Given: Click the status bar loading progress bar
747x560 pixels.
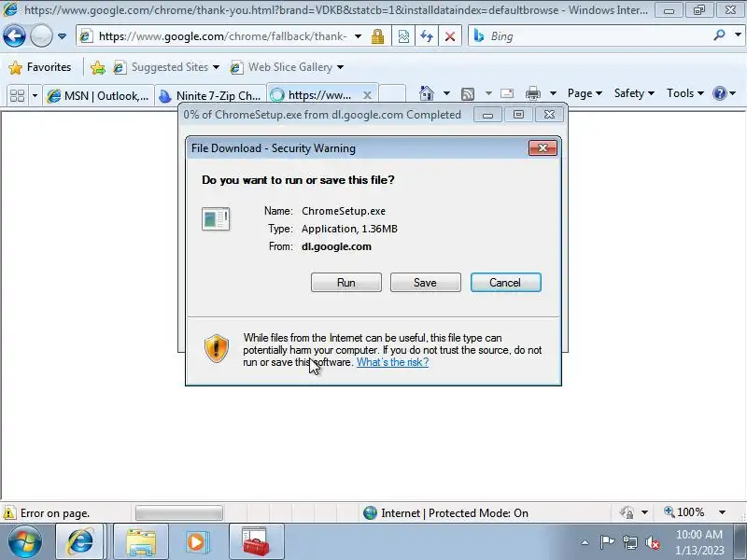Looking at the screenshot, I should coord(178,513).
